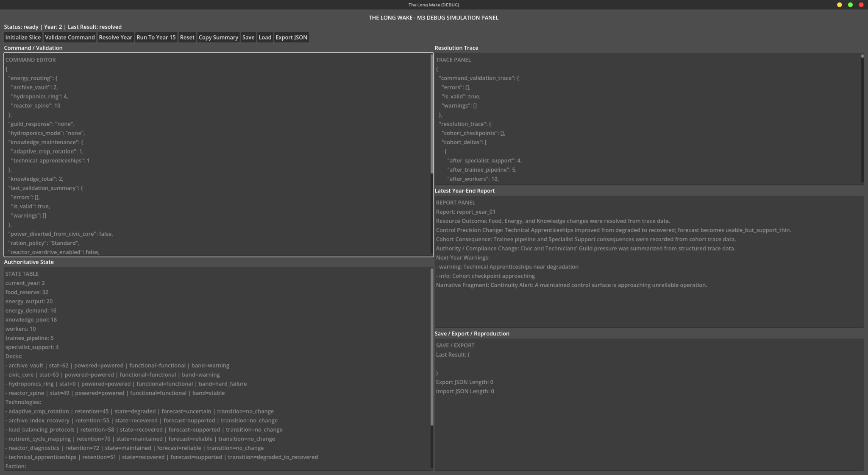Click Validate Command button
The width and height of the screenshot is (868, 475).
(70, 37)
